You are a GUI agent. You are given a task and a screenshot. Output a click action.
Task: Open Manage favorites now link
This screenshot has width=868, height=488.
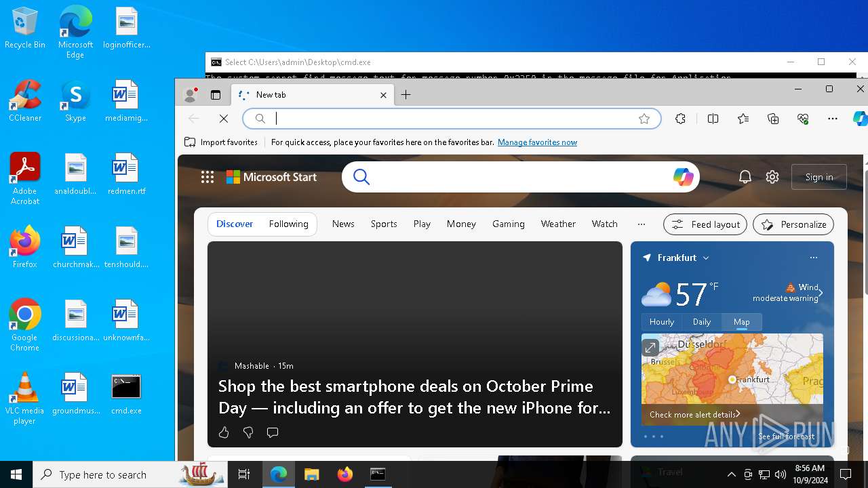click(537, 142)
